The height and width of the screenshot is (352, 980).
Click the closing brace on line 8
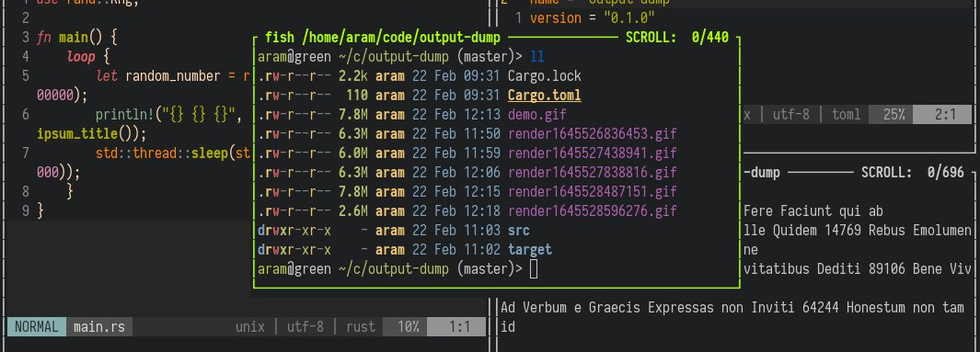[69, 191]
